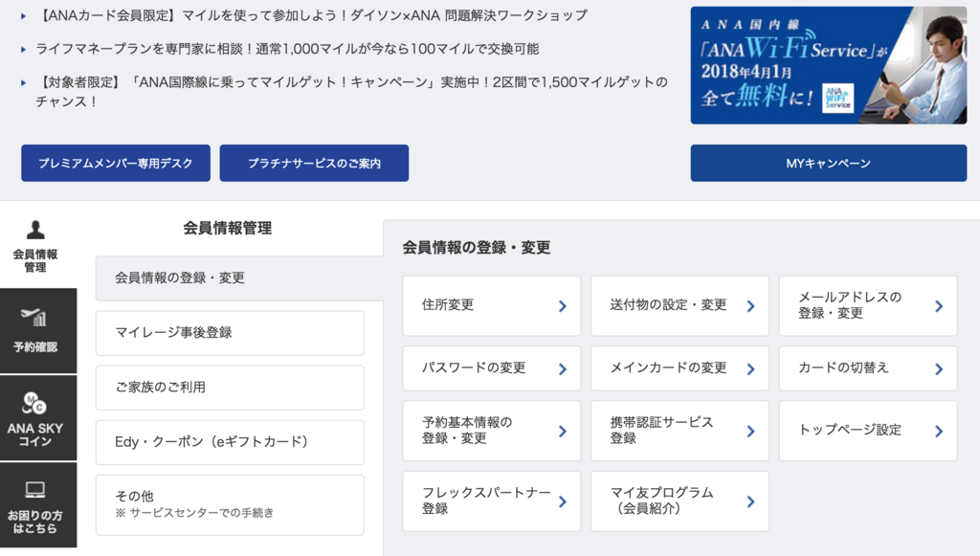Expand Edy・クーポン (eギフトカード) section
The width and height of the screenshot is (980, 556).
coord(230,442)
